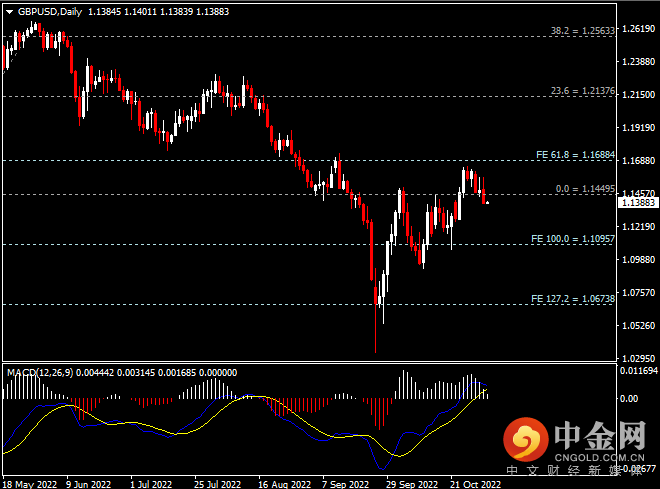Select the GBPUSD,Daily chart title
This screenshot has width=660, height=489.
pyautogui.click(x=50, y=12)
